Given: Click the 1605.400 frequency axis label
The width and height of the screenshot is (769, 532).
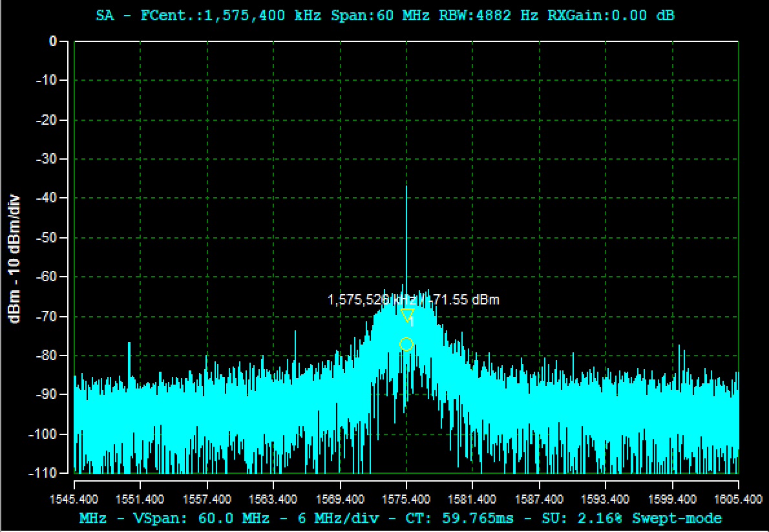Looking at the screenshot, I should 738,500.
